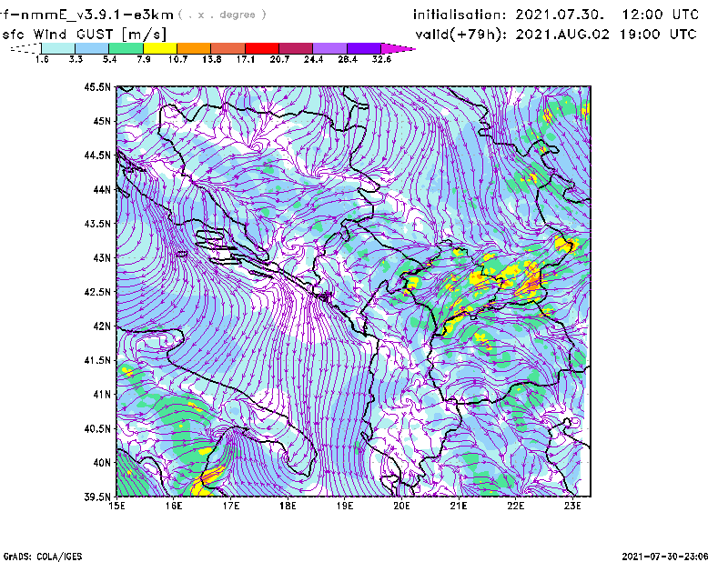Image resolution: width=728 pixels, height=562 pixels.
Task: Click the 'initialisation: 2021.07.30. 12:00 UTC' line
Action: 556,15
